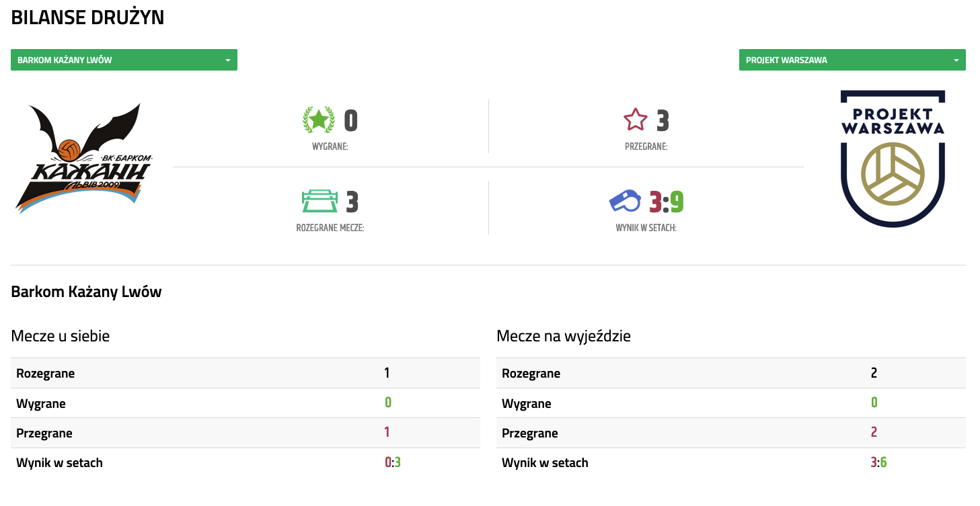Image resolution: width=980 pixels, height=506 pixels.
Task: Click the red outlined star losses icon
Action: (636, 120)
